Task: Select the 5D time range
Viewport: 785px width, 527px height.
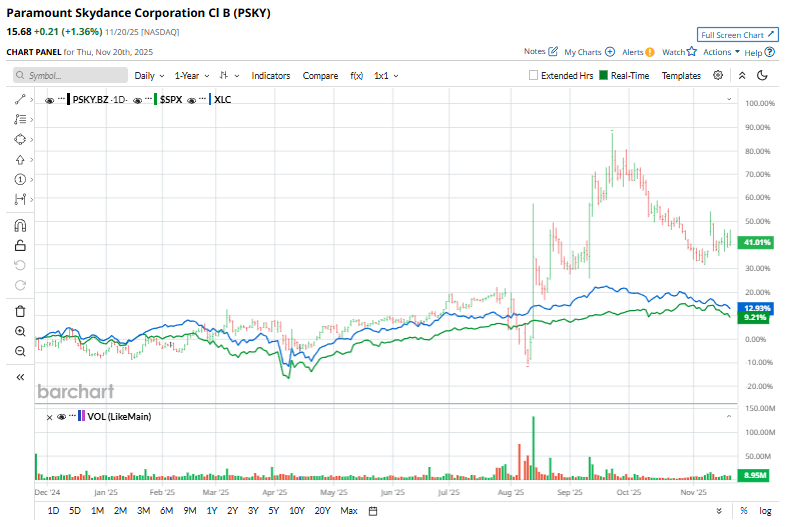Action: (x=75, y=510)
